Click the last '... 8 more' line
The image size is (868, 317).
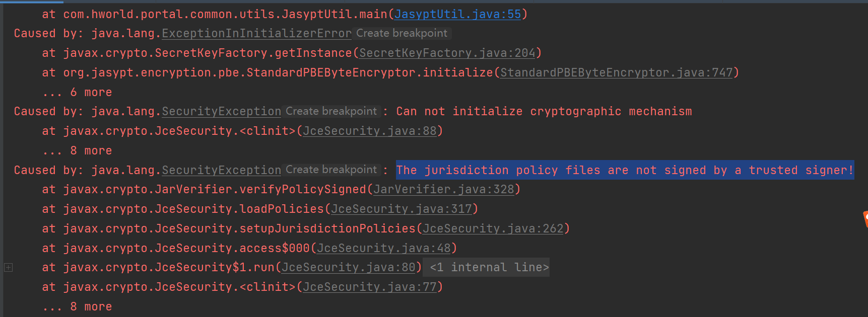tap(77, 306)
